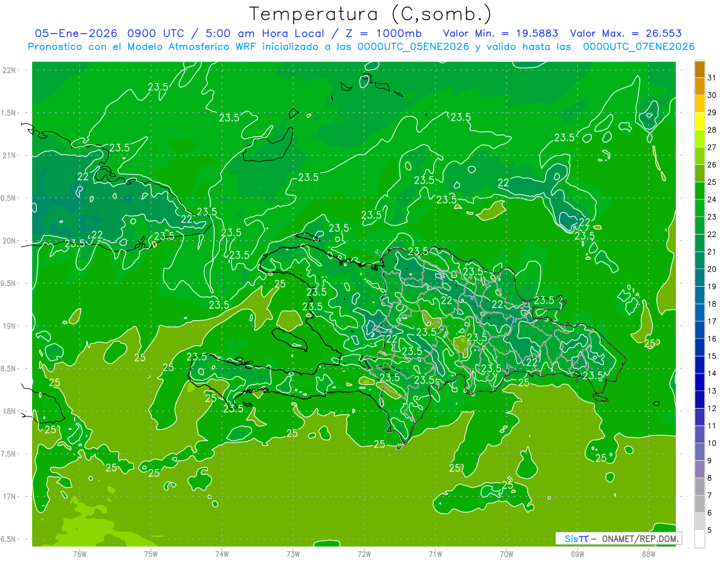Screen dimensions: 728x562
Task: Click the legend value '31'
Action: [712, 78]
